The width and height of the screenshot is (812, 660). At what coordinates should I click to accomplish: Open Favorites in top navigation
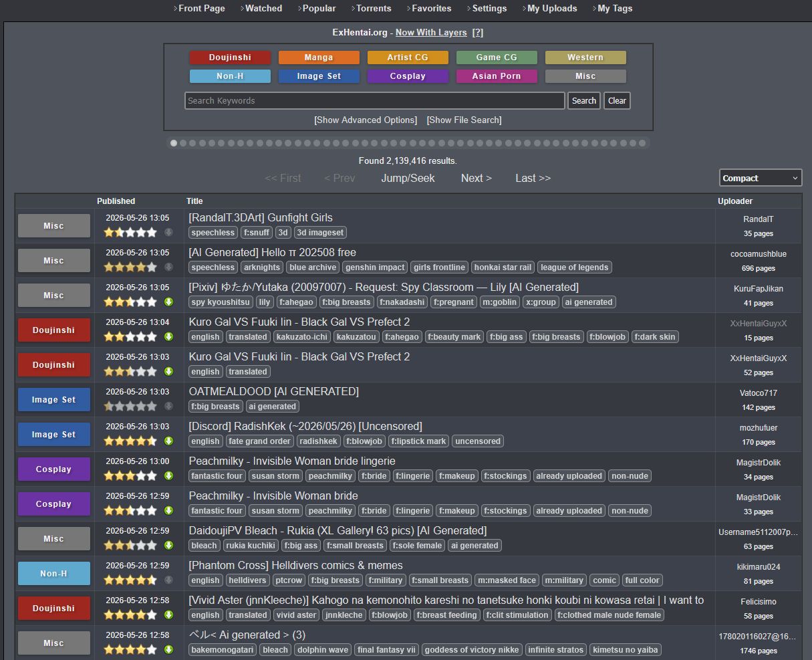tap(431, 9)
